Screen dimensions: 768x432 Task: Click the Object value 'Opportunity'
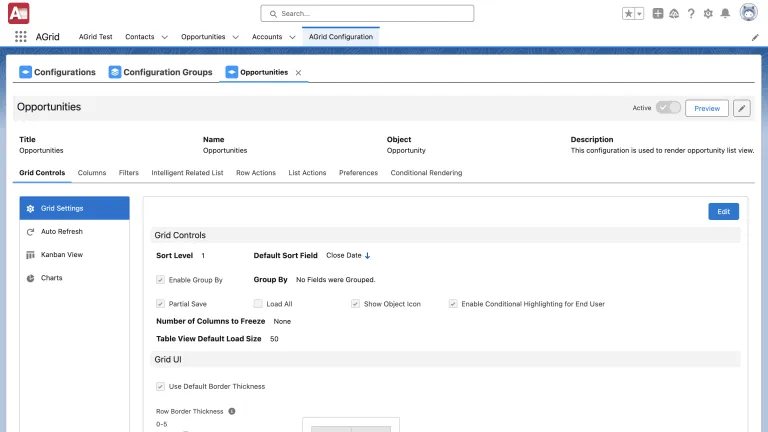coord(406,150)
